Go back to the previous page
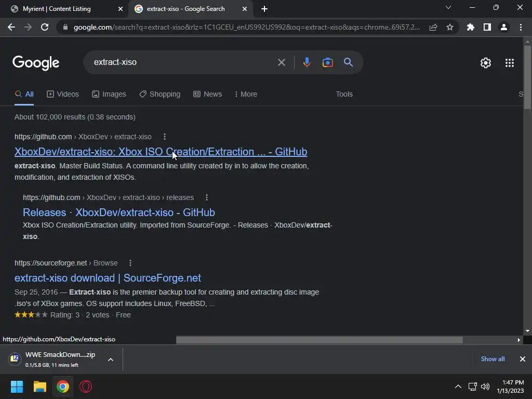532x399 pixels. 11,27
